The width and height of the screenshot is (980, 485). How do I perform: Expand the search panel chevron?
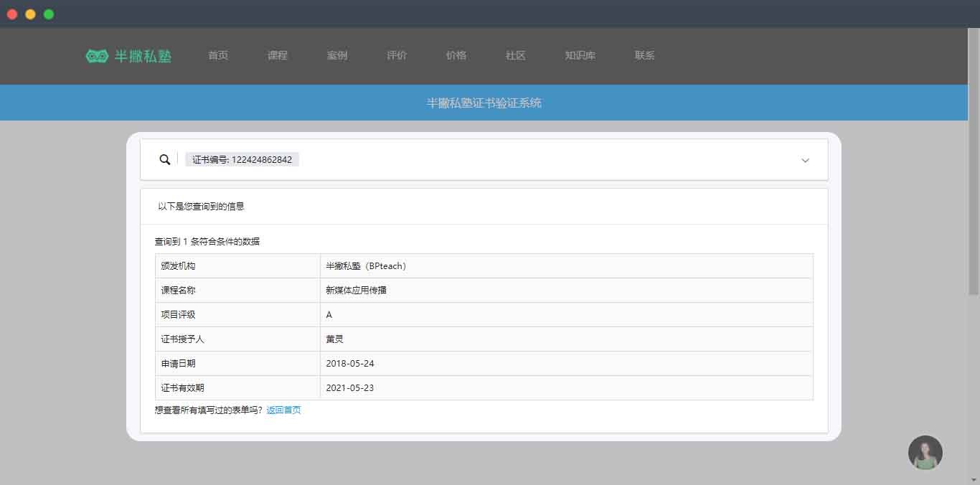tap(805, 160)
